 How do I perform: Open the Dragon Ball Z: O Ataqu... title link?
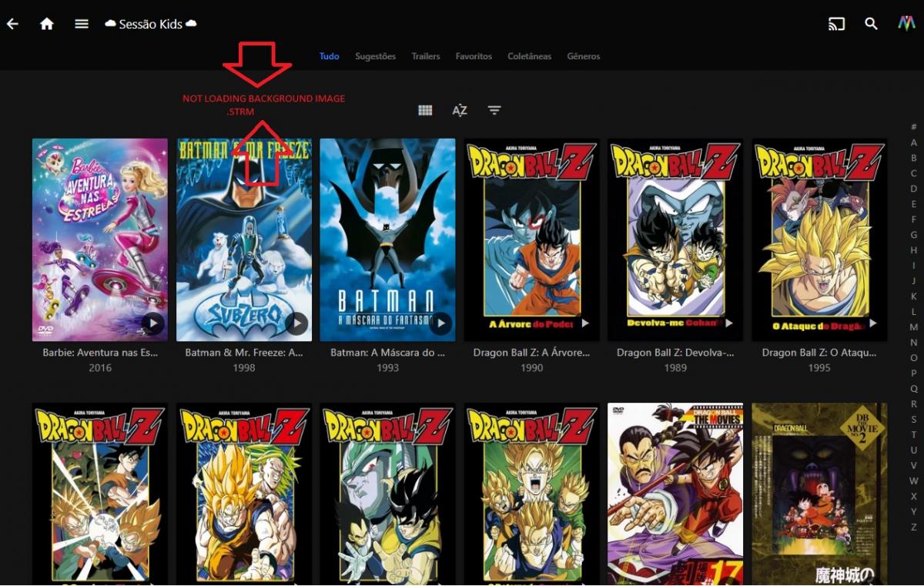(x=819, y=353)
